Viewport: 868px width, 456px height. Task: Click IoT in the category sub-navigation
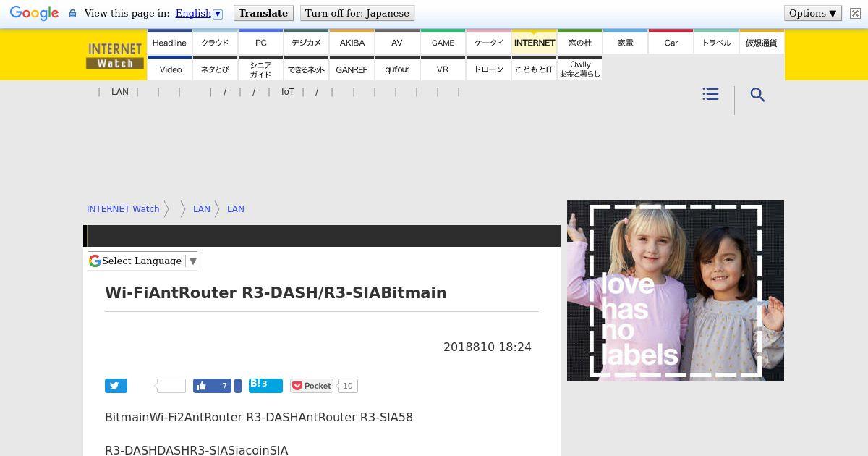(288, 92)
